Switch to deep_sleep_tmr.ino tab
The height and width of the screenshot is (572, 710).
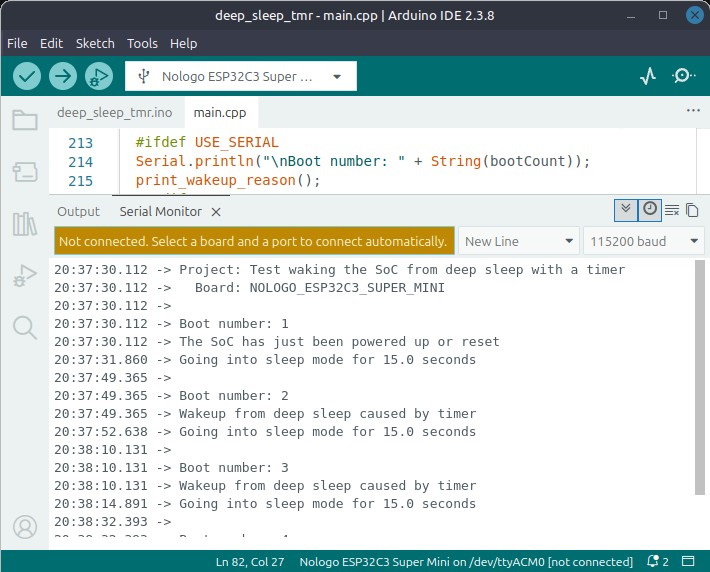point(115,112)
